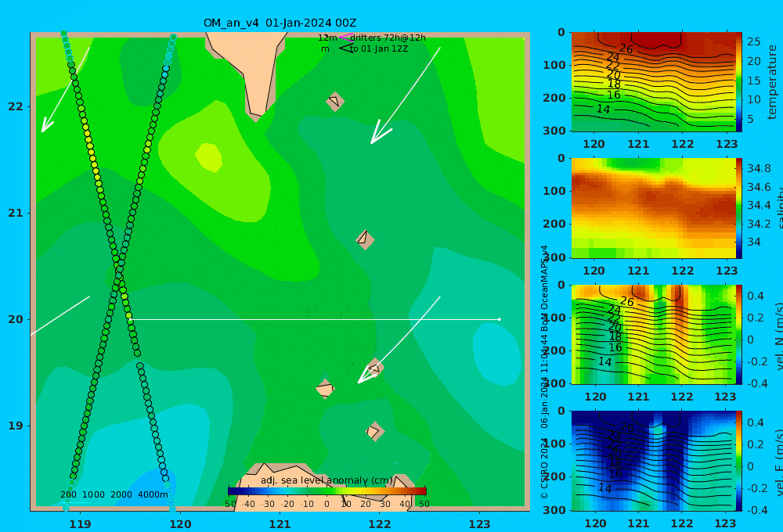This screenshot has width=783, height=532.
Task: Click the 0.4 tick on the vel. N color bar
Action: coord(755,296)
